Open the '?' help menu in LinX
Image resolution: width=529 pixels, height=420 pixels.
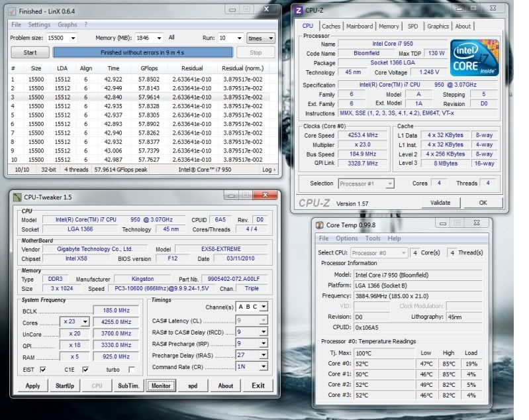pyautogui.click(x=85, y=25)
